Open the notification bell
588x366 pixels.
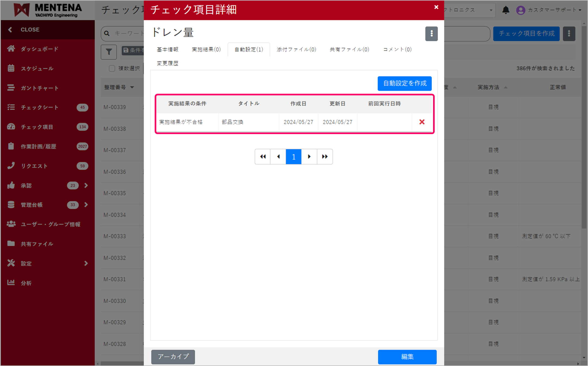pos(506,10)
